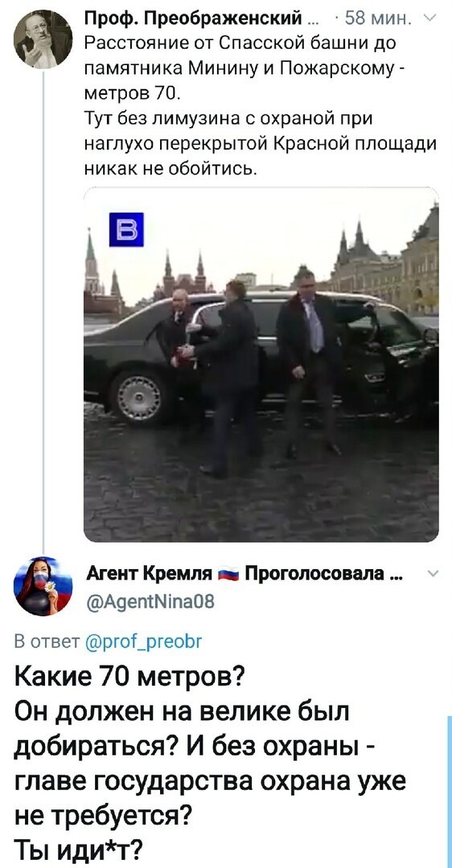
Task: Expand the first tweet's chevron menu
Action: pyautogui.click(x=433, y=22)
